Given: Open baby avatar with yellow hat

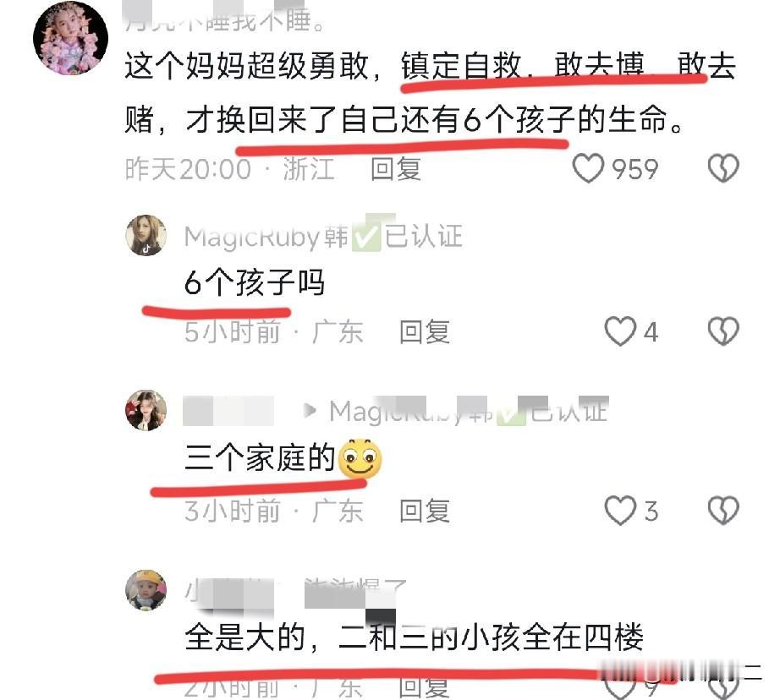Looking at the screenshot, I should pyautogui.click(x=146, y=590).
